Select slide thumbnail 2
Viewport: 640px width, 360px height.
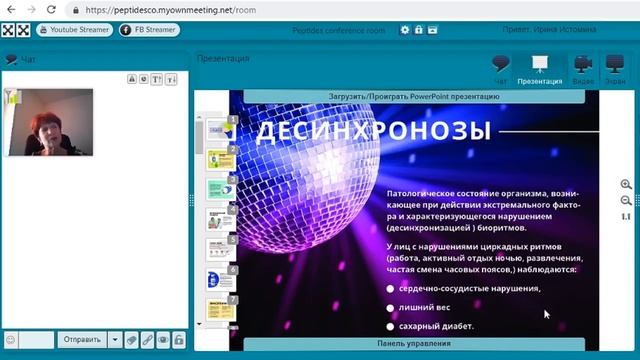(x=221, y=159)
